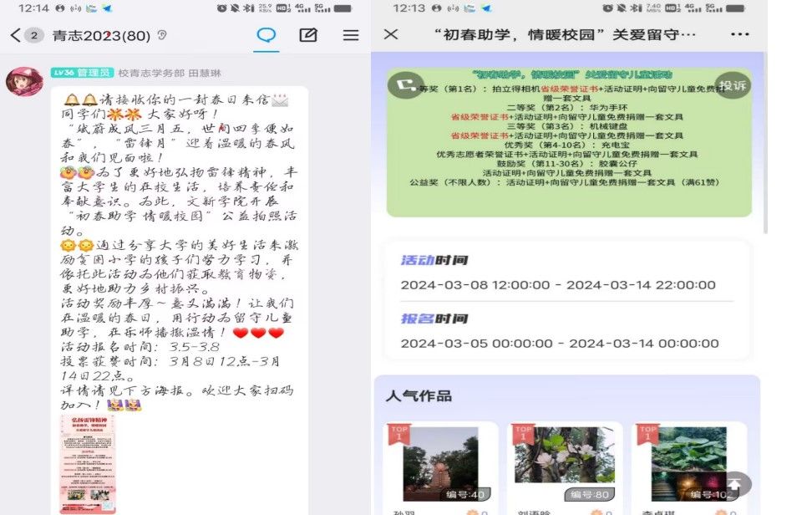
Task: Tap the compose edit icon in chat header
Action: click(308, 35)
